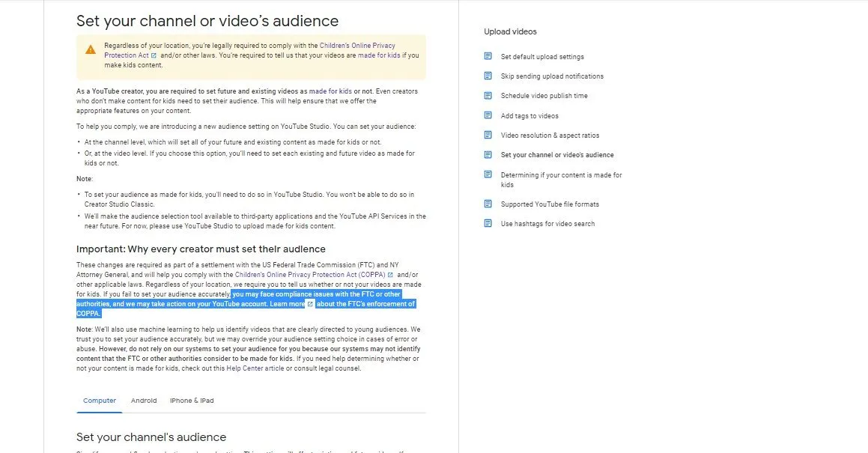
Task: Open Add tags to videos article
Action: point(529,116)
